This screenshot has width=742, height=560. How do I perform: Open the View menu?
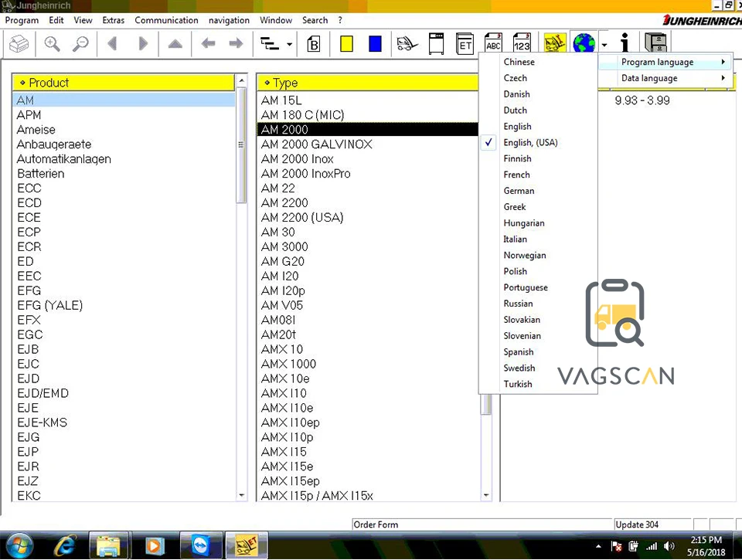[x=83, y=20]
